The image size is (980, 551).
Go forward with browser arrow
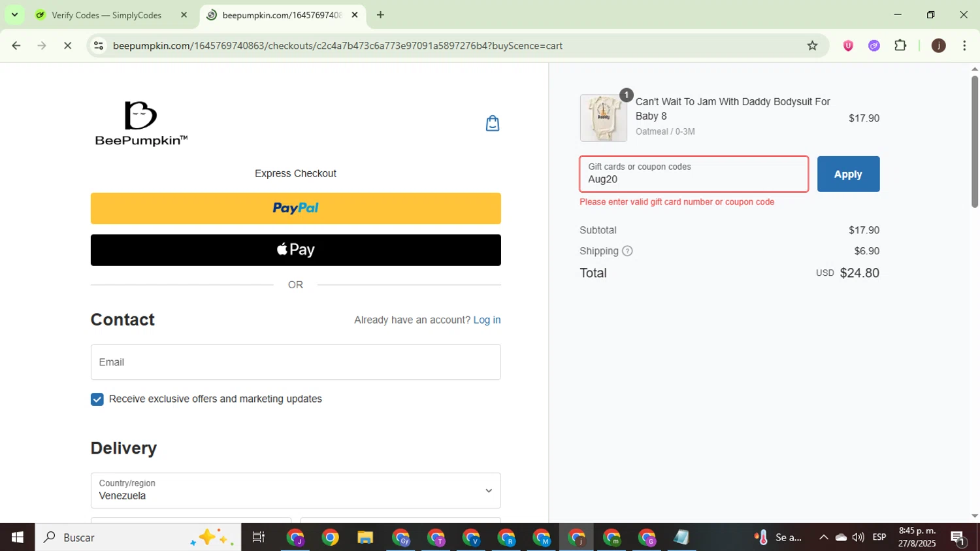(42, 46)
